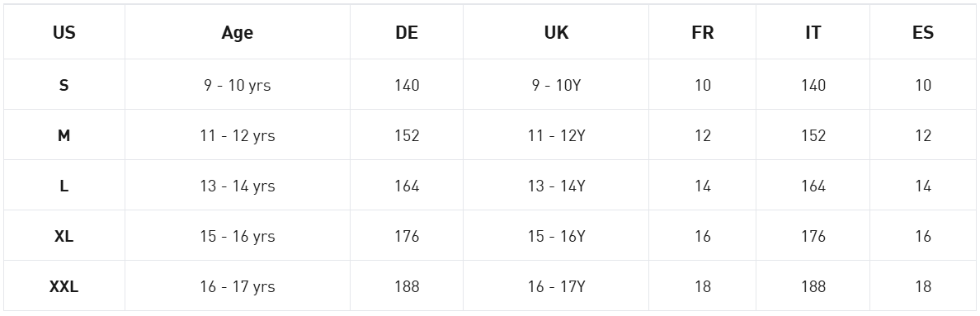Select the FR value 14 cell
Image resolution: width=980 pixels, height=316 pixels.
coord(703,186)
